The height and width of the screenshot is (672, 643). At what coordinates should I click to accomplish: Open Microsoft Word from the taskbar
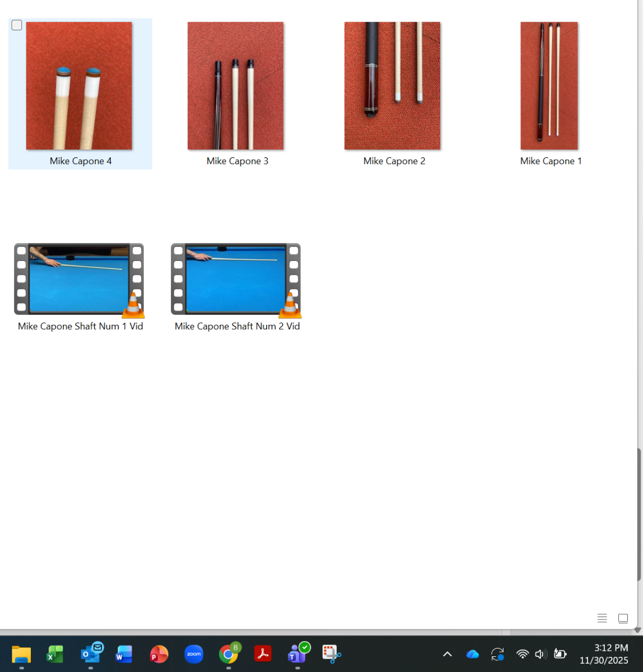click(x=124, y=654)
